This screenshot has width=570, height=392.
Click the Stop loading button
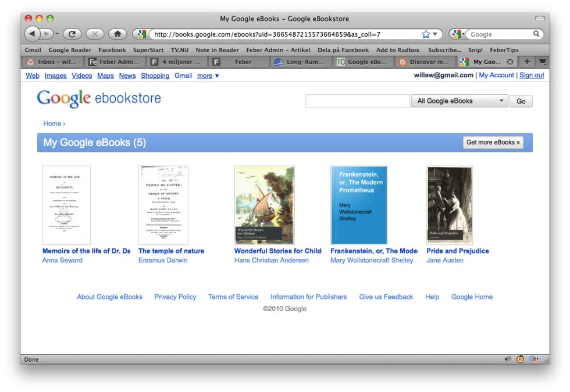[x=95, y=34]
